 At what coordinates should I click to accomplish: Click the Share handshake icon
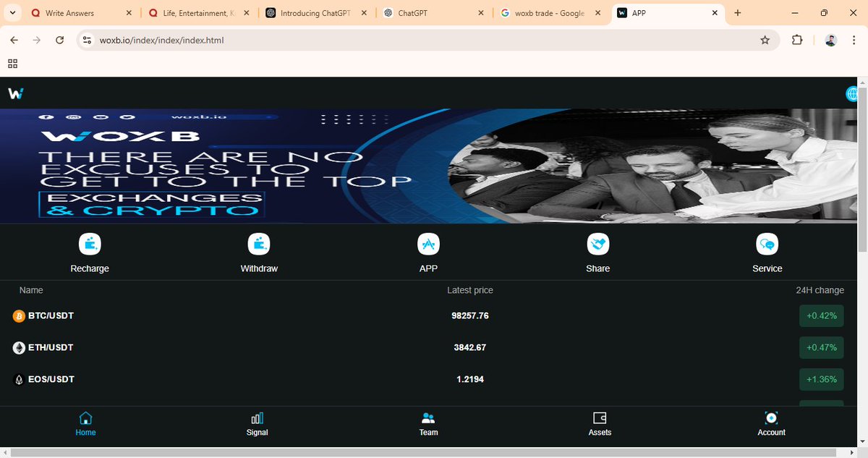tap(598, 244)
